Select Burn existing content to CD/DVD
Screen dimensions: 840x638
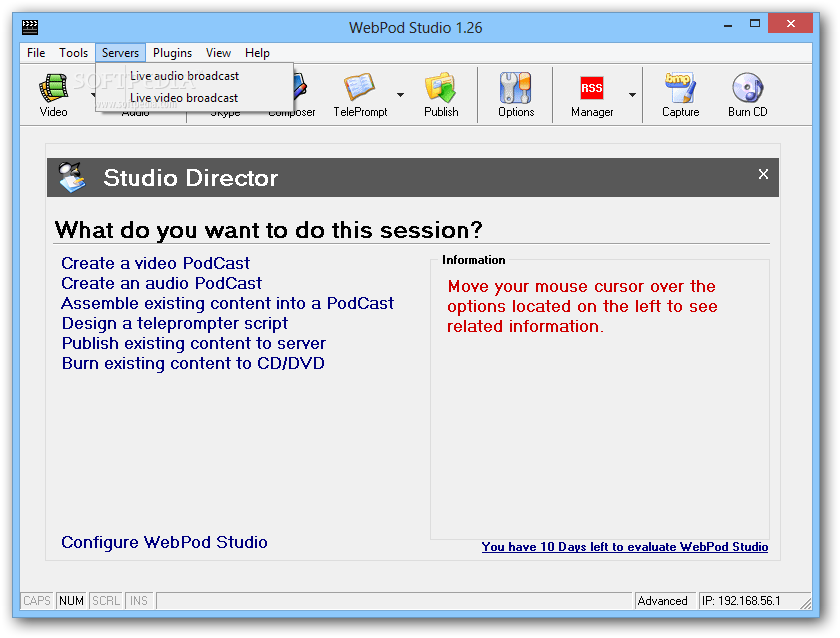click(193, 363)
